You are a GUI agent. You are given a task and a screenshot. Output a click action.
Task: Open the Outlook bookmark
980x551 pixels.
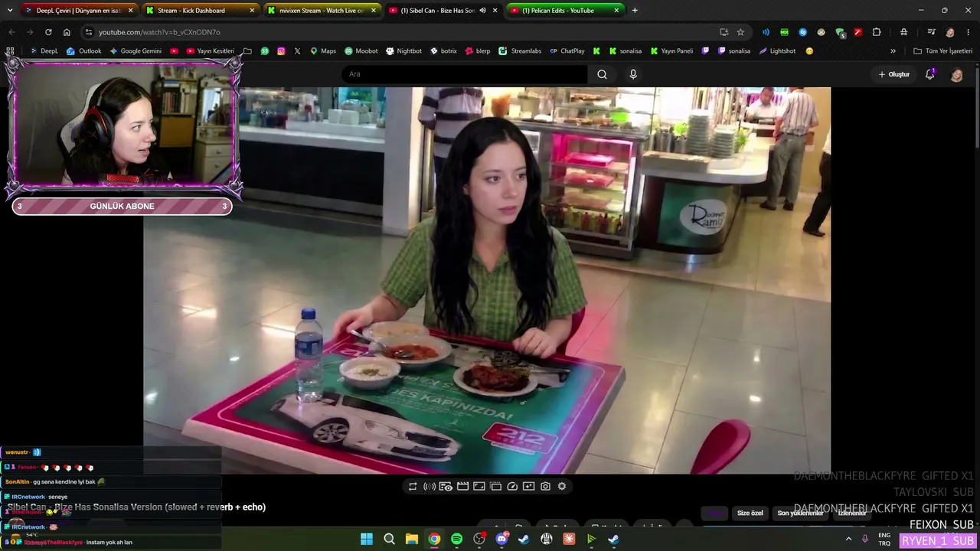tap(83, 51)
